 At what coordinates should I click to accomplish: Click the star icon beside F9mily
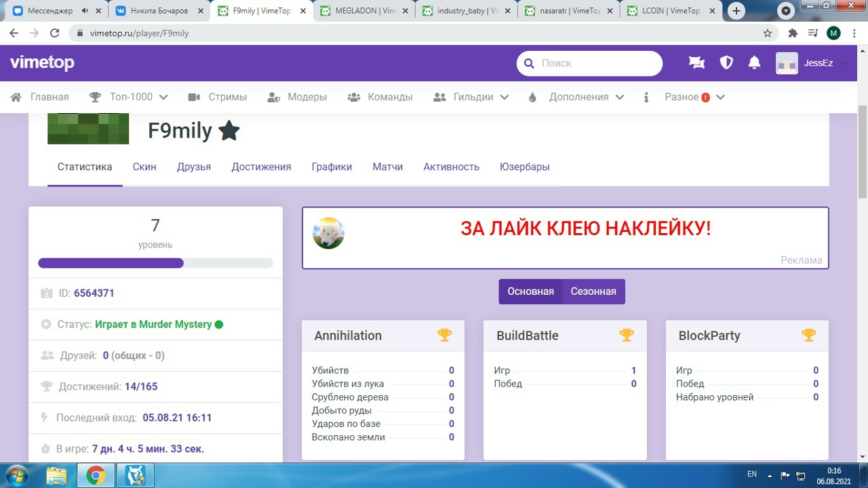(229, 130)
